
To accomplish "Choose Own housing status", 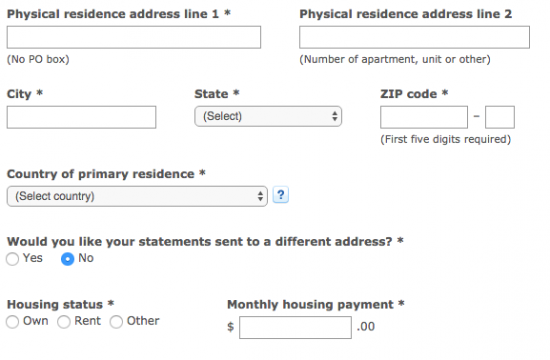I will pos(12,321).
